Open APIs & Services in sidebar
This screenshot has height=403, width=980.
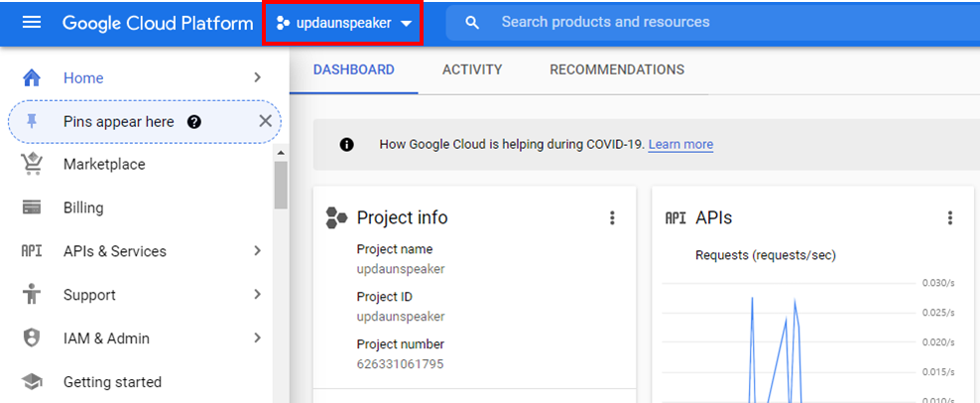[115, 251]
